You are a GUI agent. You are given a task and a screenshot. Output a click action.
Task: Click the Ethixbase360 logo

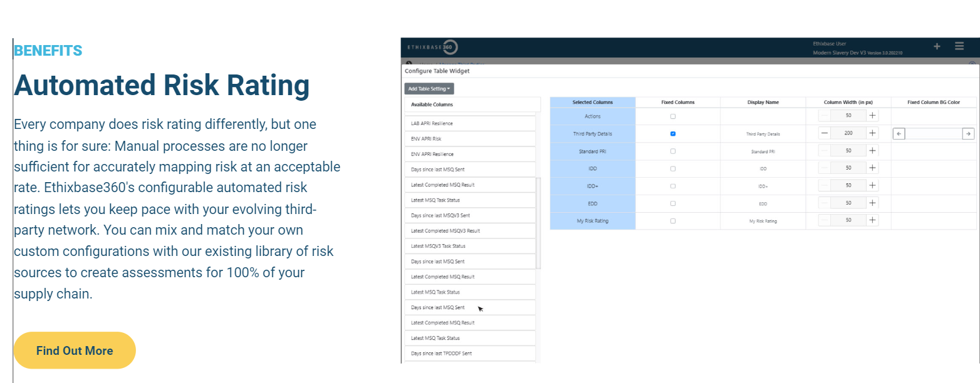(433, 47)
